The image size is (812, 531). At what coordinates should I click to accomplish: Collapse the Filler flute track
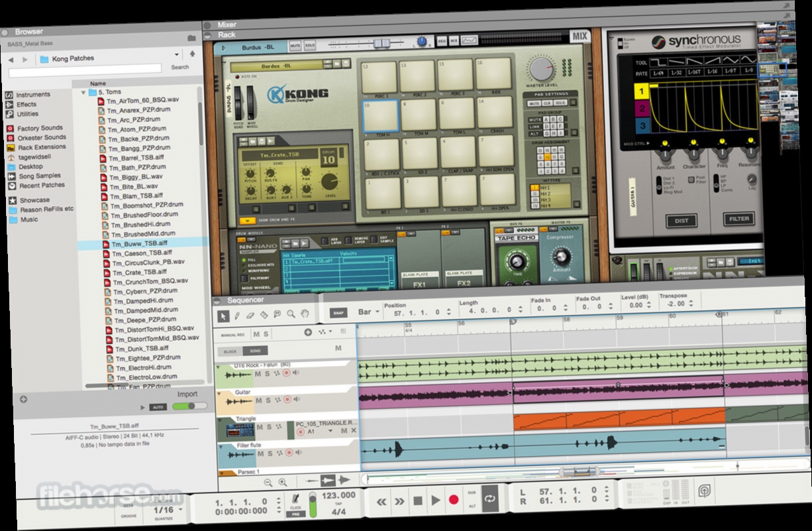(x=221, y=447)
